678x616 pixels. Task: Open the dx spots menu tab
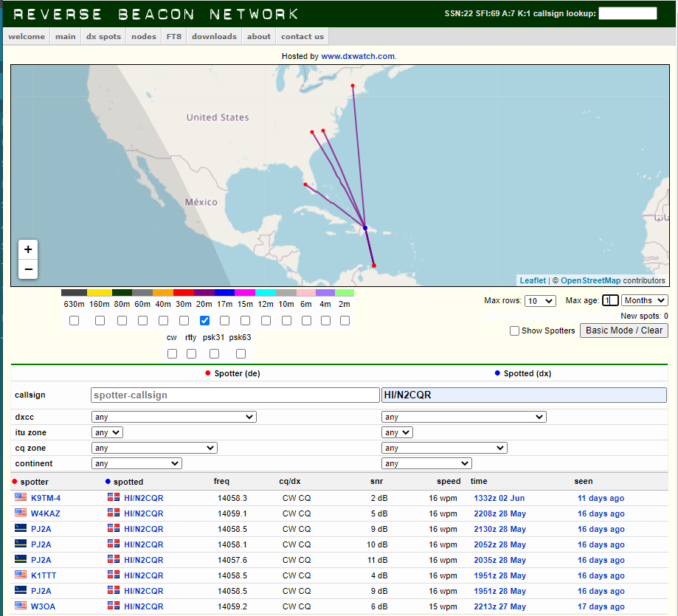click(103, 36)
